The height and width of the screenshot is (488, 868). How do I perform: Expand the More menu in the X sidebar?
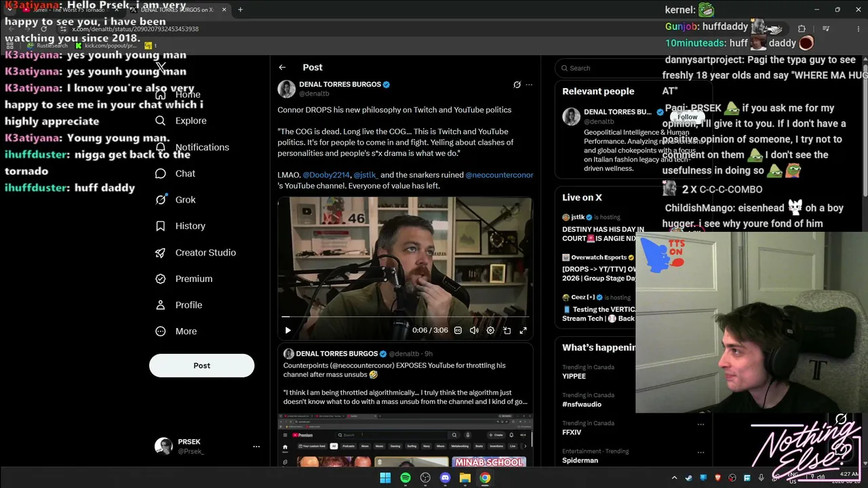tap(176, 331)
